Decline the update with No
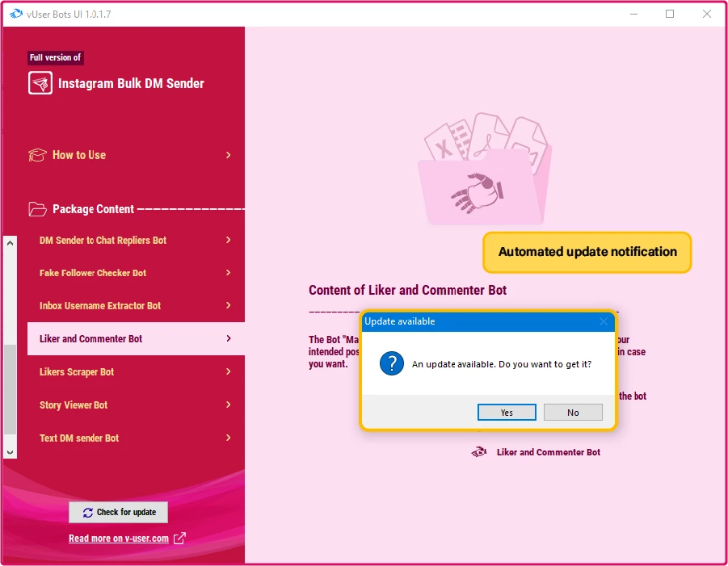The image size is (728, 566). [x=573, y=413]
